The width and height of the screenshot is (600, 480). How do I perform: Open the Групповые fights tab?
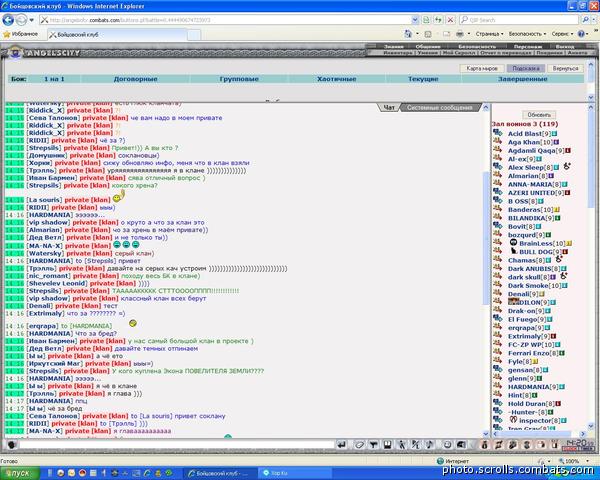pos(239,79)
